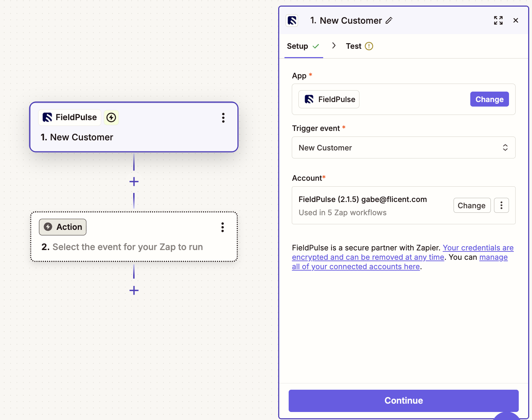Screen dimensions: 532x420
Task: Select the Action step card
Action: tap(134, 236)
